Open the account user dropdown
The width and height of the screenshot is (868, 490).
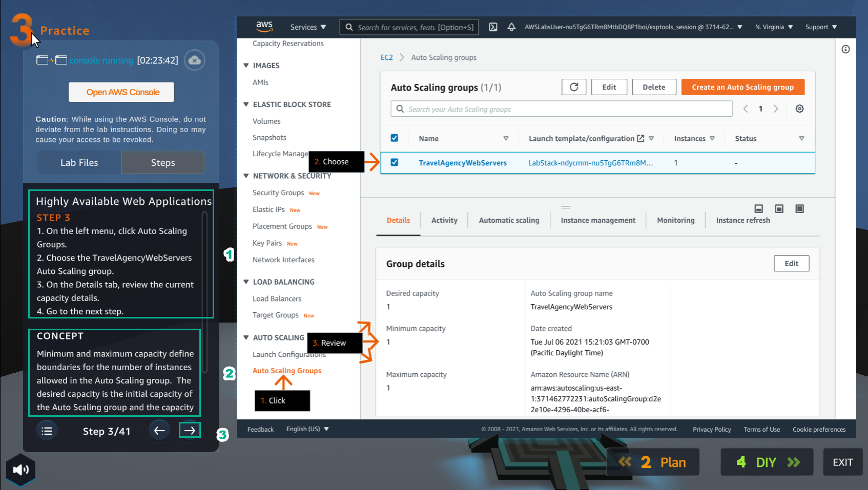[x=633, y=27]
